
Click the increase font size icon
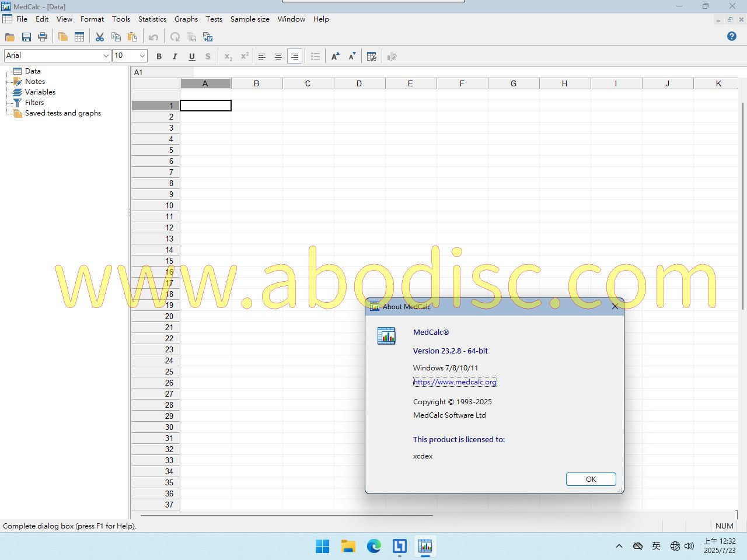coord(336,57)
